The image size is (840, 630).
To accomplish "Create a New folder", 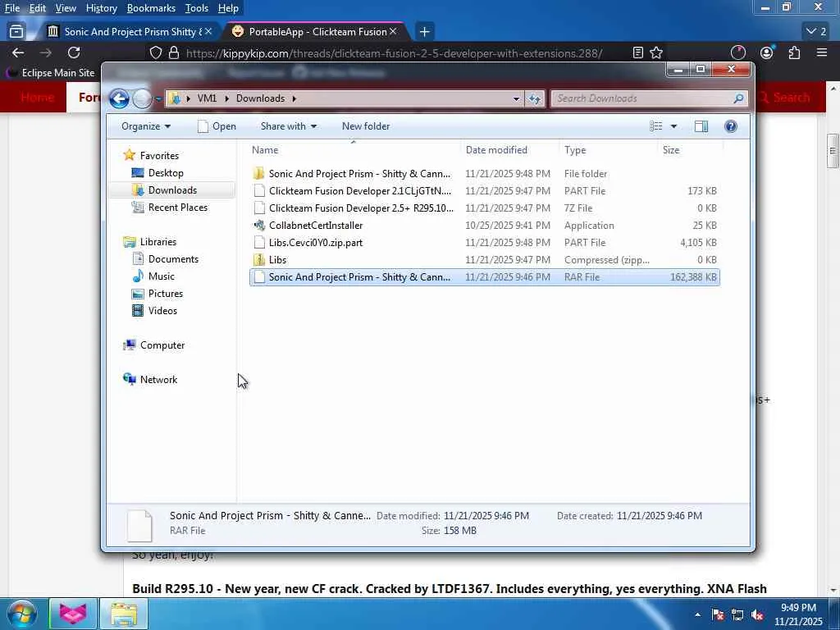I will click(366, 126).
